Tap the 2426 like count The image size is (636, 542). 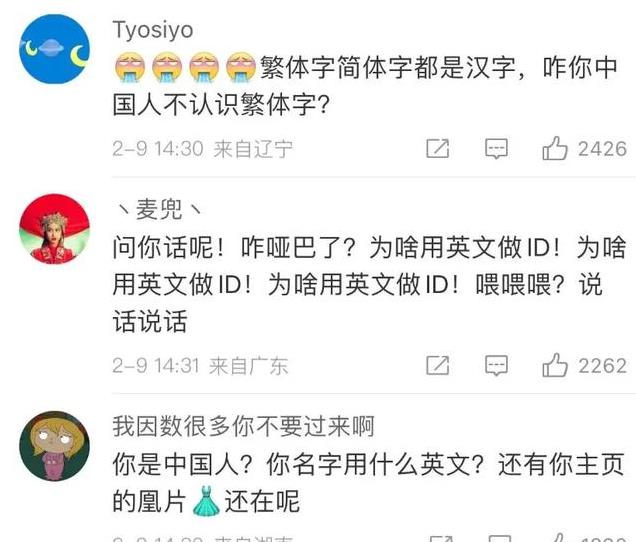point(602,149)
